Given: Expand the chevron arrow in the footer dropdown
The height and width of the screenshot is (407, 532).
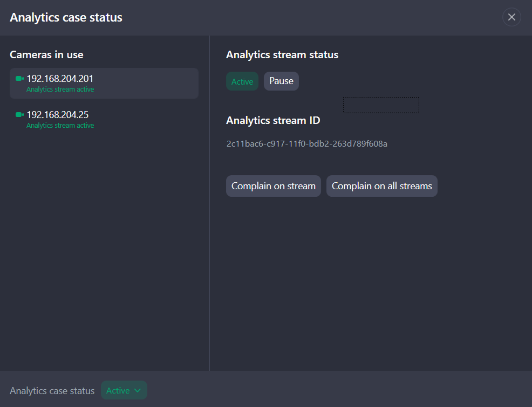Looking at the screenshot, I should (x=138, y=391).
